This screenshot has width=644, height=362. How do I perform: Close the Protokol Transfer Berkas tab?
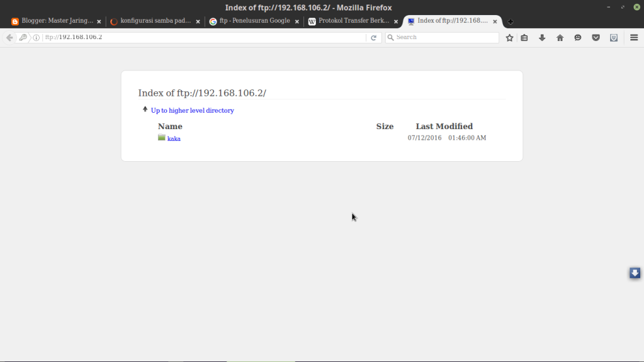pyautogui.click(x=396, y=22)
